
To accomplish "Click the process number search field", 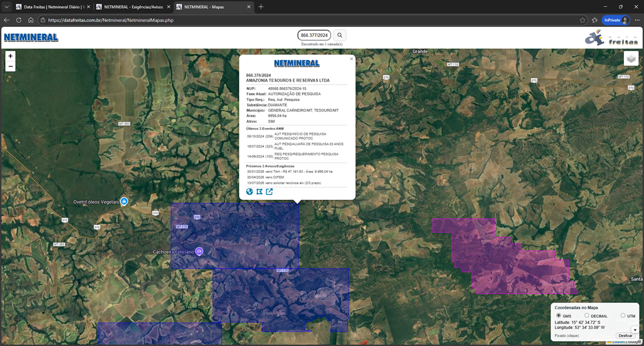I will tap(314, 36).
